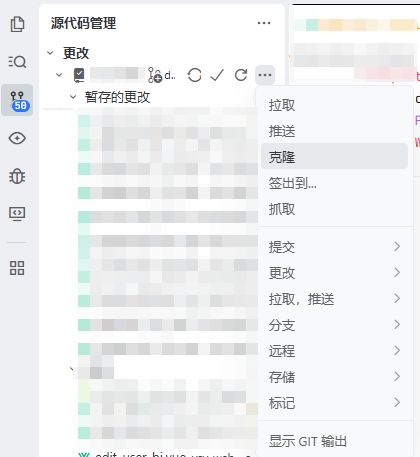The height and width of the screenshot is (457, 420).
Task: Select Source Control icon with 50 badge
Action: [17, 100]
